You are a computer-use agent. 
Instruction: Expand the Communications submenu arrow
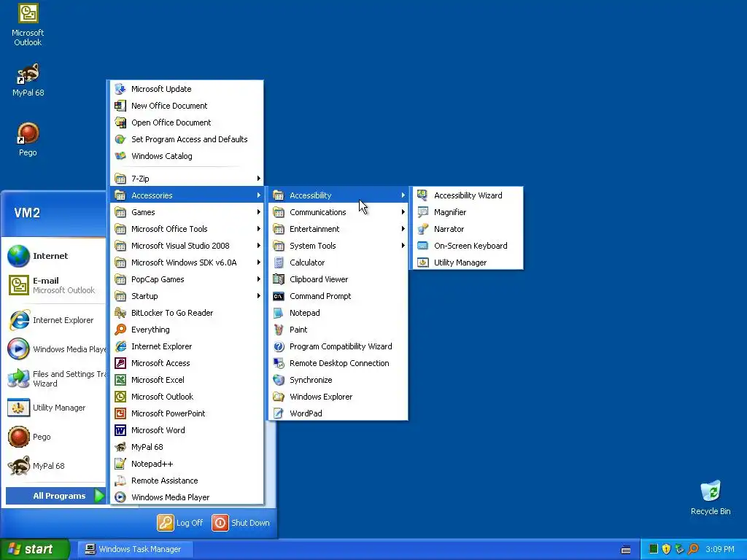[403, 212]
